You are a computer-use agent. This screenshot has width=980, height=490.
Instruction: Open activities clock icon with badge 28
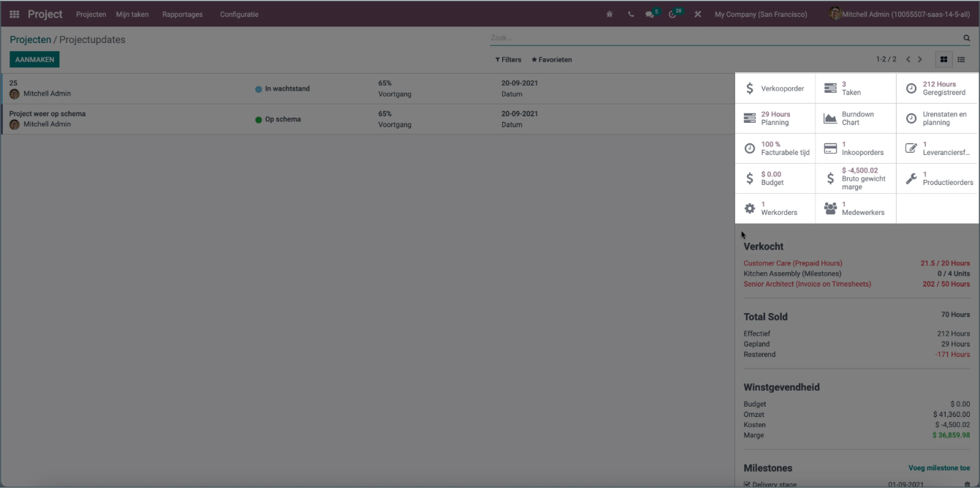pyautogui.click(x=673, y=15)
